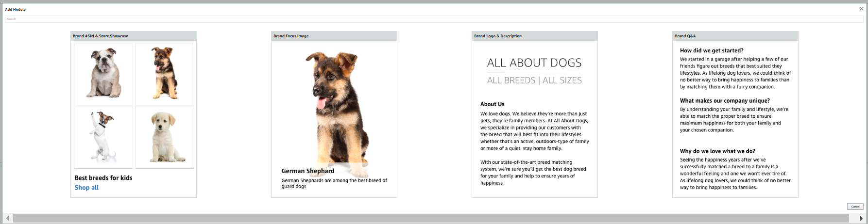This screenshot has height=224, width=868.
Task: Click the Labrador puppy thumbnail
Action: pos(165,138)
